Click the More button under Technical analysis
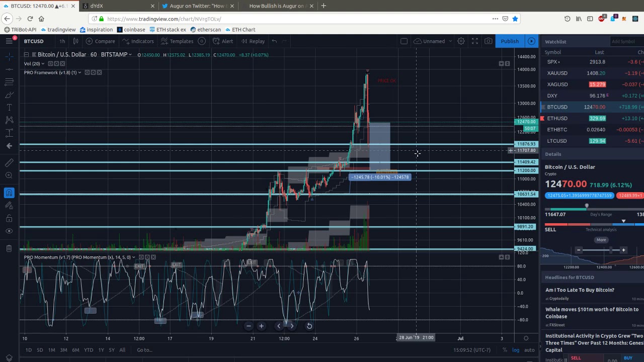This screenshot has height=362, width=644. 601,240
